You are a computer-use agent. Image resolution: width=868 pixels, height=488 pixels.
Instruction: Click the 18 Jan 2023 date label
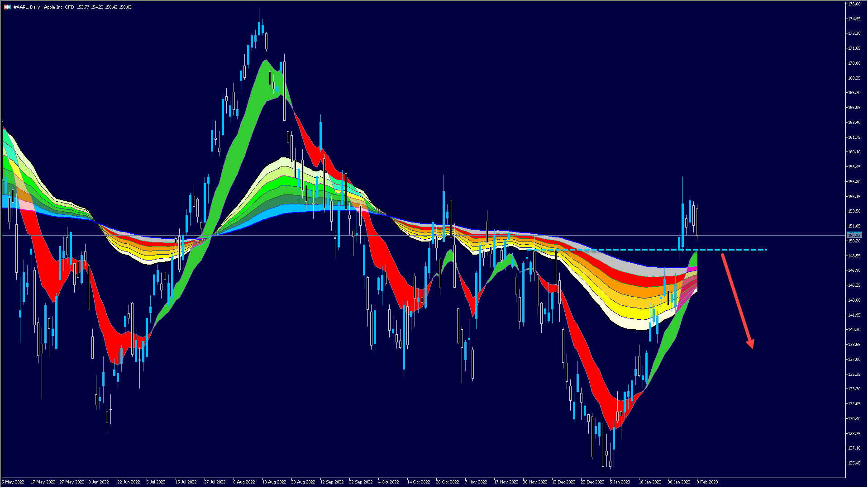tap(650, 482)
